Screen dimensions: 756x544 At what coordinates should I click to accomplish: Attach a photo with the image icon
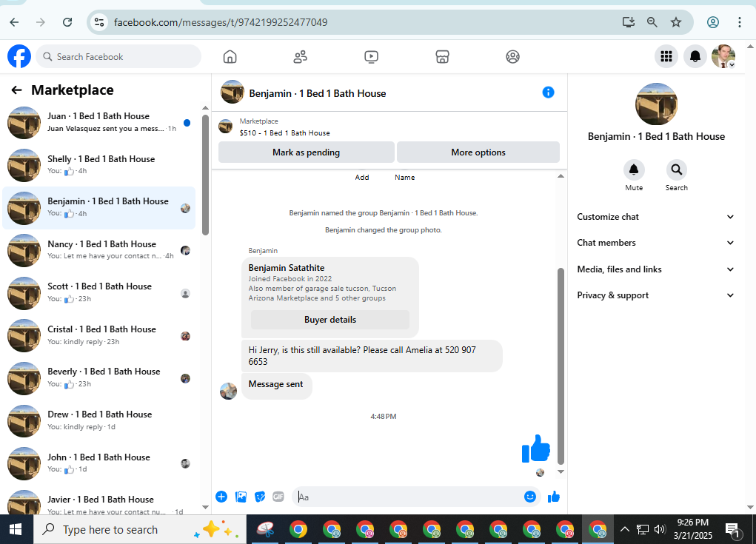point(241,497)
